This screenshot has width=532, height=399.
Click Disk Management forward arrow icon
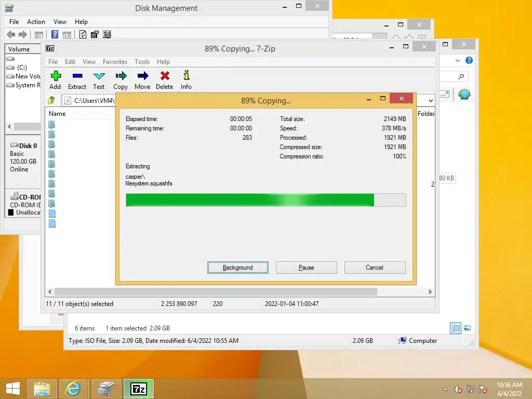click(x=23, y=34)
